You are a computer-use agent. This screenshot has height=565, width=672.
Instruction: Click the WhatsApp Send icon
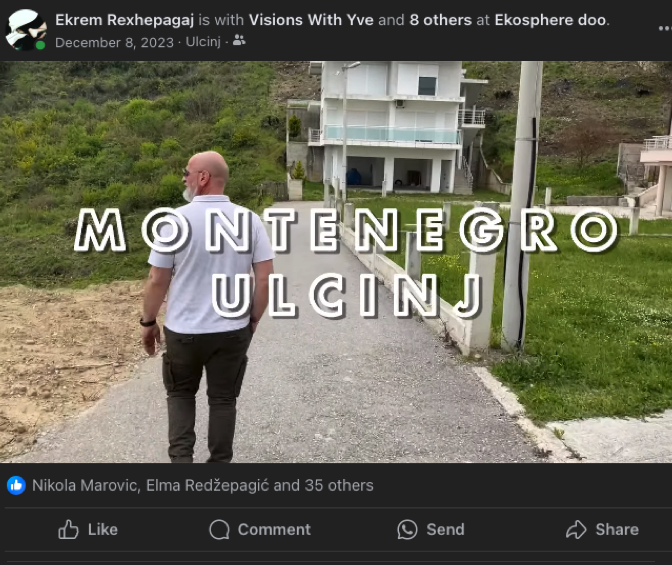click(407, 529)
